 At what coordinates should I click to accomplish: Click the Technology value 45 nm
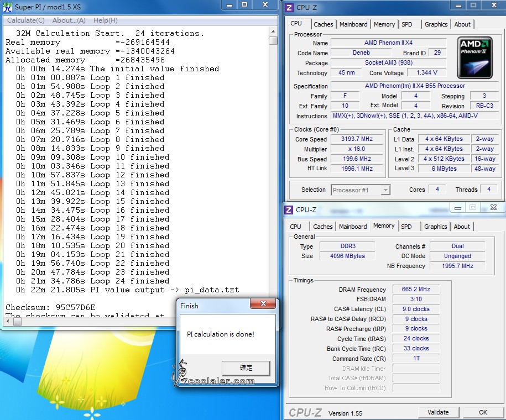pos(346,72)
